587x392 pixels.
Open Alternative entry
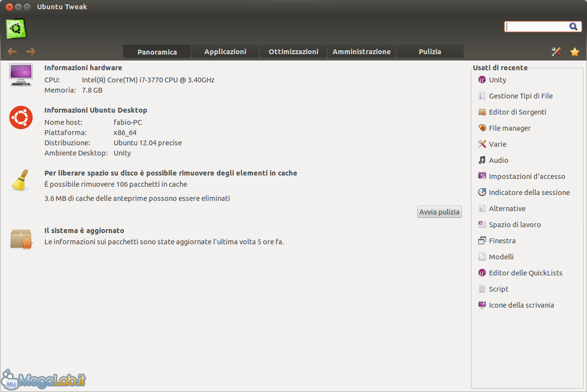[507, 209]
